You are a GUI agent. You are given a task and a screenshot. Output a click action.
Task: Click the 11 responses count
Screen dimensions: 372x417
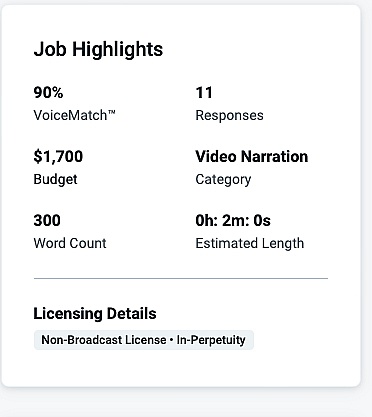pos(204,92)
